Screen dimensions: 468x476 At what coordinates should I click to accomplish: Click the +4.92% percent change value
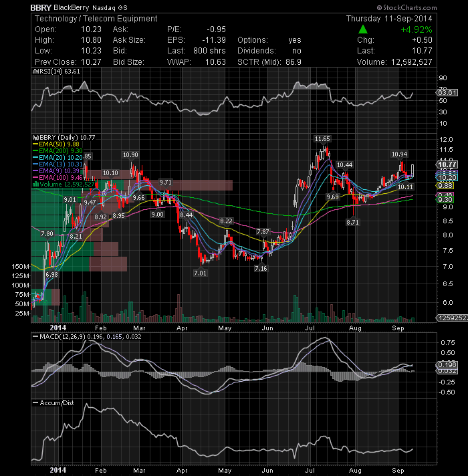click(x=416, y=29)
